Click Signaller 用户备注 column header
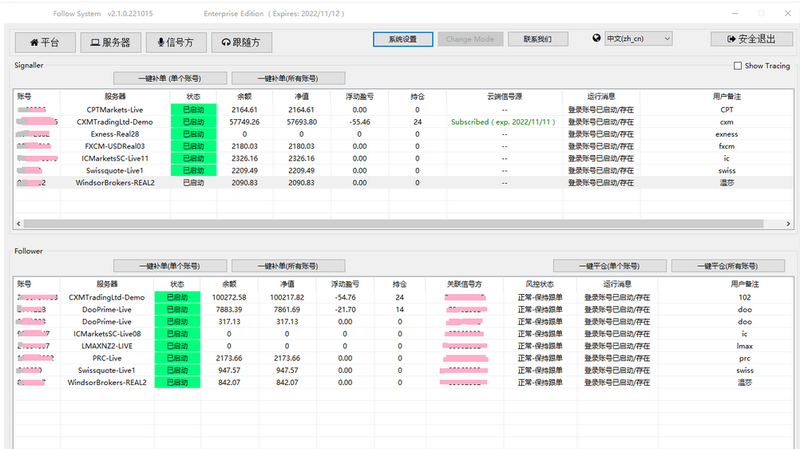 pos(727,96)
